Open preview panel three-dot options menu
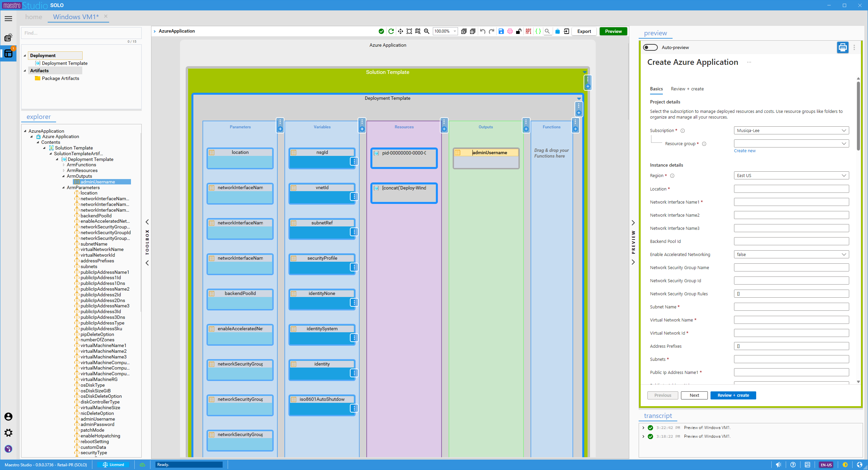868x470 pixels. [854, 48]
